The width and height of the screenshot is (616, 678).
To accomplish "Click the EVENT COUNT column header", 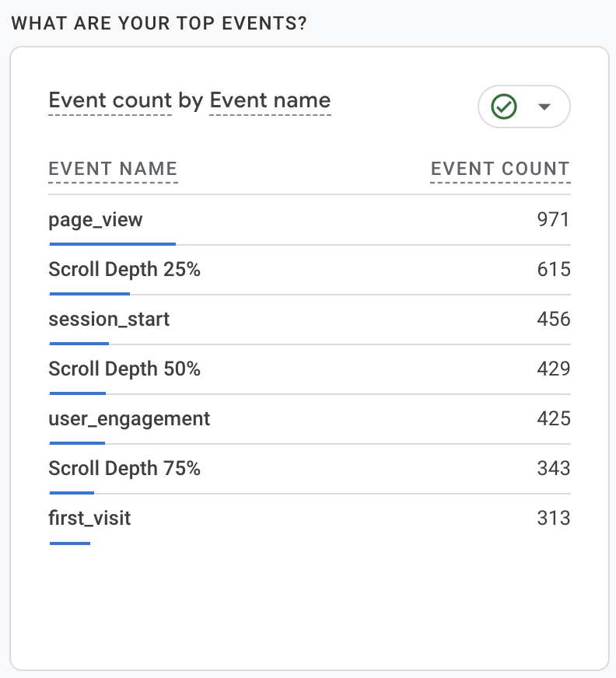I will [500, 169].
